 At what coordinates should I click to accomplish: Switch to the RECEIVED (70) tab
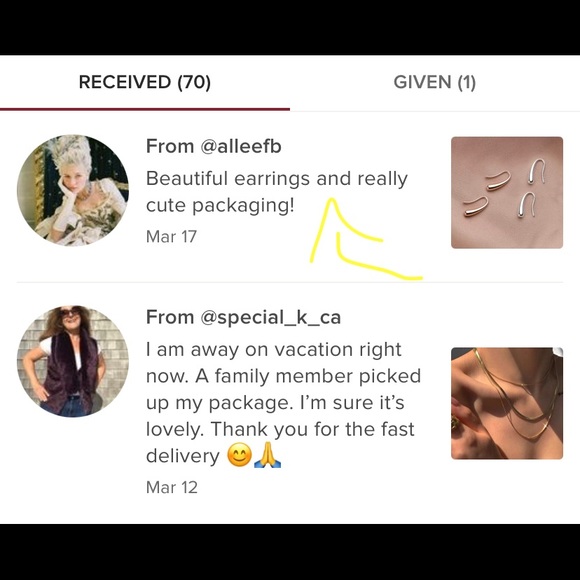pyautogui.click(x=145, y=82)
